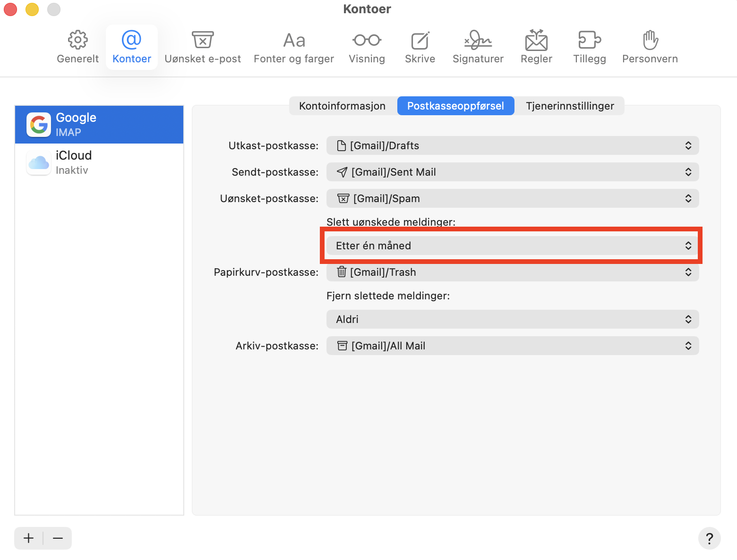Open the Uønsket-postkasse dropdown

[x=513, y=198]
